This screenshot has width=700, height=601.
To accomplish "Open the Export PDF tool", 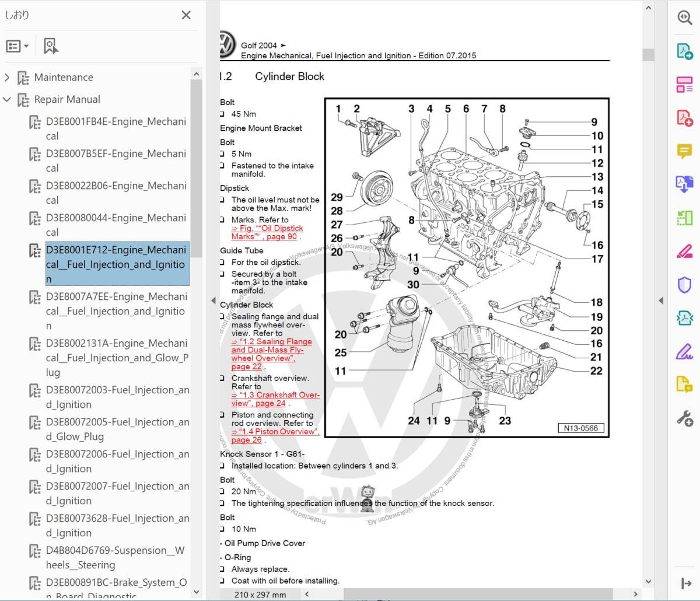I will click(x=684, y=51).
